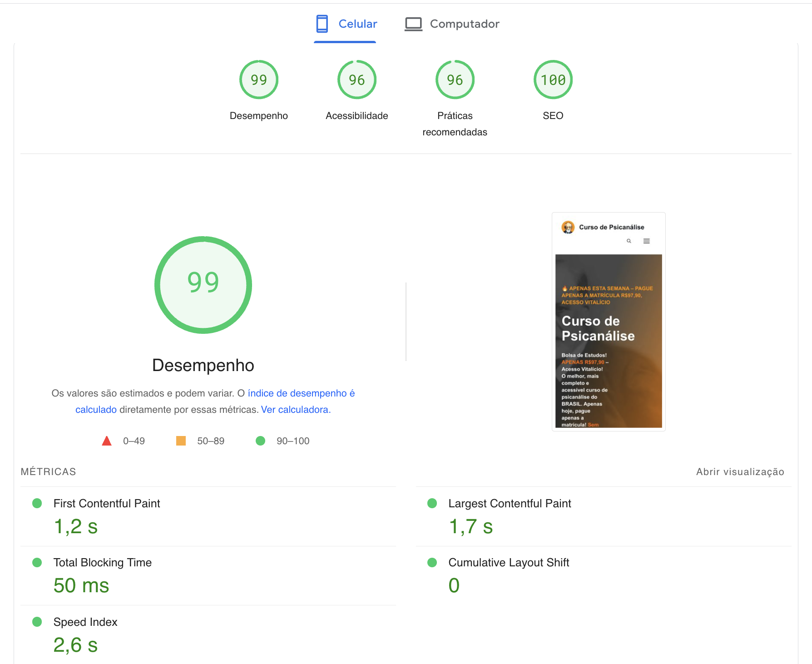Image resolution: width=812 pixels, height=664 pixels.
Task: Click the green dot beside Speed Index
Action: (37, 622)
